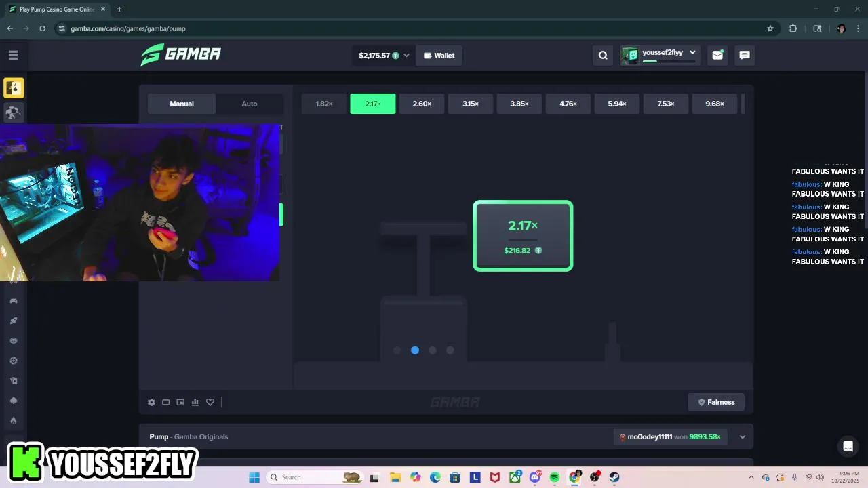Open the Gamba site search
Image resolution: width=868 pixels, height=488 pixels.
[603, 56]
